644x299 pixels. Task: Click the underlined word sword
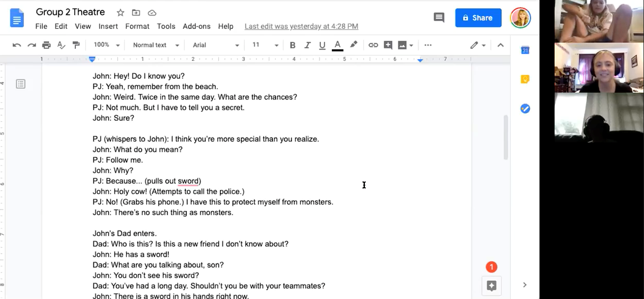coord(188,181)
